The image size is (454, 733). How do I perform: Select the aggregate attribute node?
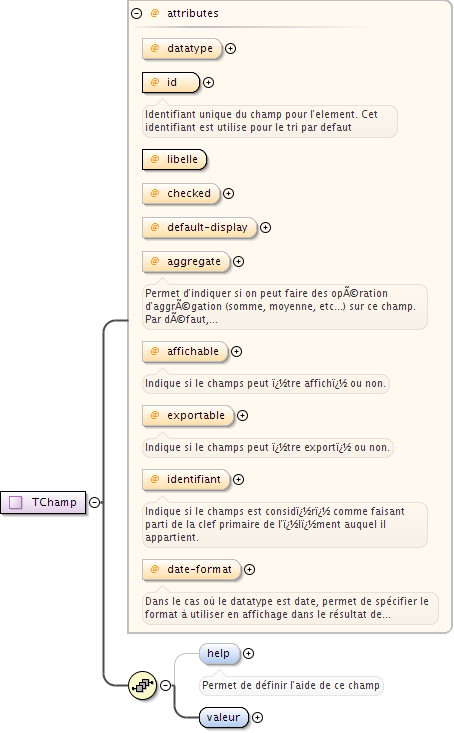pyautogui.click(x=187, y=262)
